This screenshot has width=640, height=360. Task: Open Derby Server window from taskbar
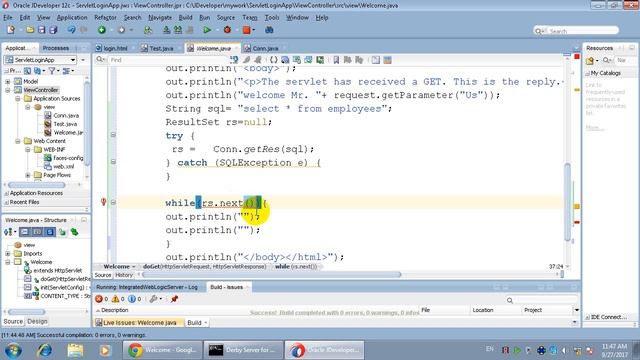(243, 350)
